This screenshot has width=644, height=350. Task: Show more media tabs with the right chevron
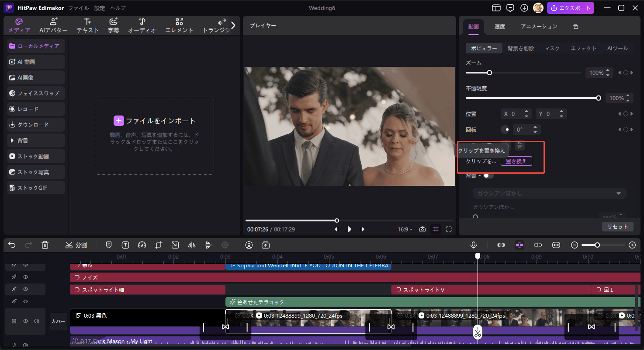[x=233, y=25]
